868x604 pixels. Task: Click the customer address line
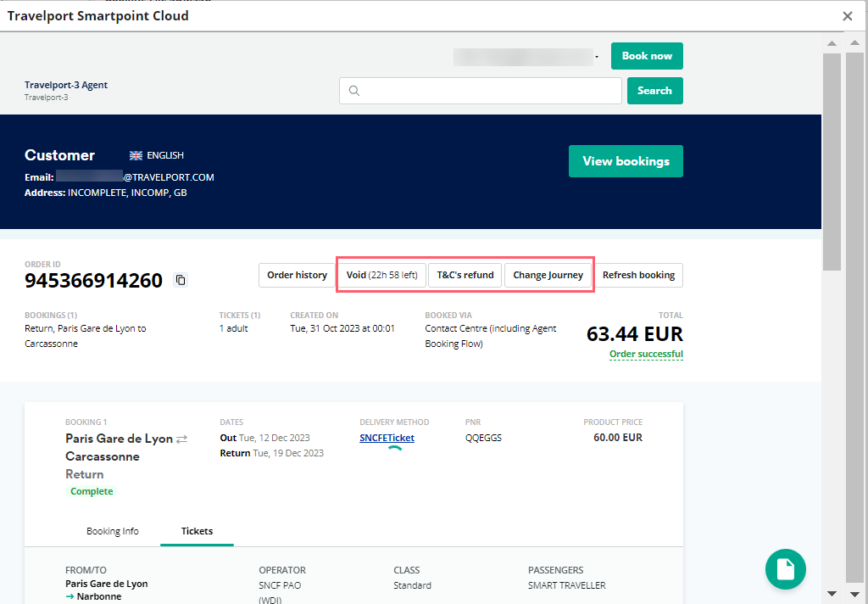pyautogui.click(x=106, y=193)
